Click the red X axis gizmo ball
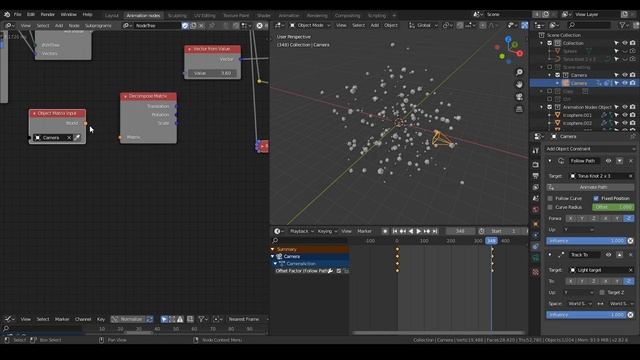 [x=520, y=53]
